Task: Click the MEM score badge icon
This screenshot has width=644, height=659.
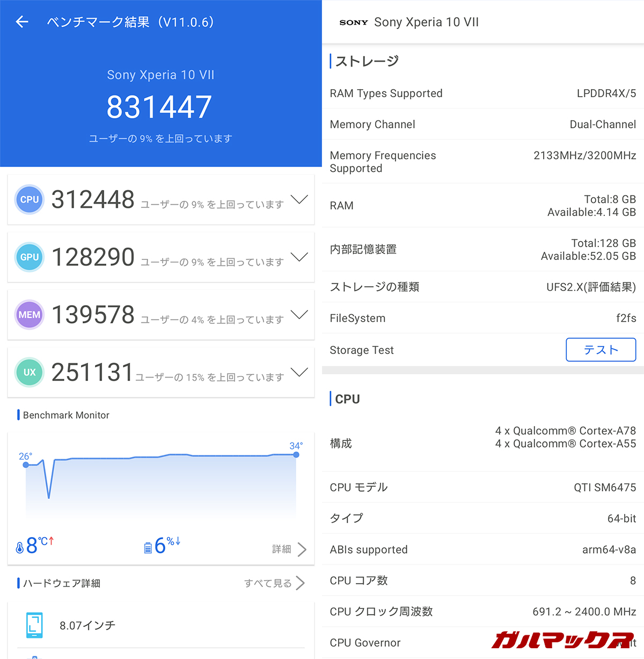Action: [x=29, y=315]
